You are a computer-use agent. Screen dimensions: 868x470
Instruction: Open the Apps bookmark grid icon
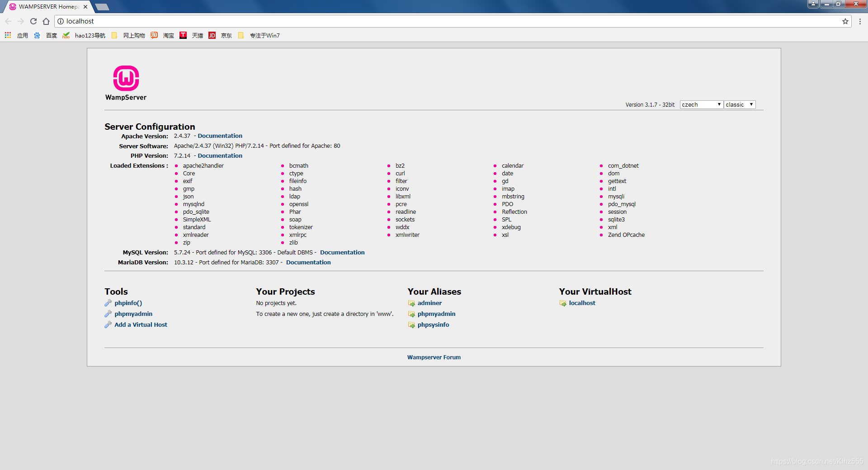(x=8, y=35)
